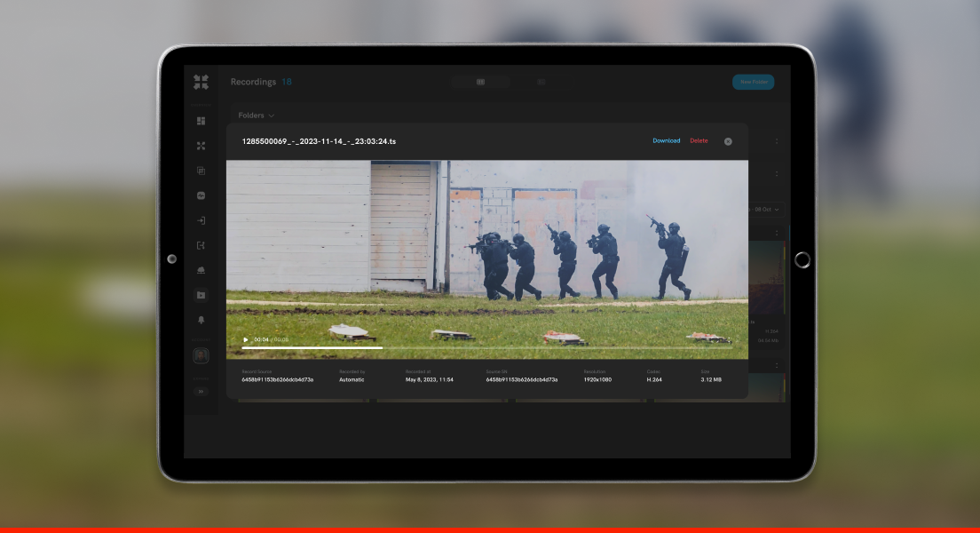Play the recording video
This screenshot has height=533, width=980.
(x=246, y=339)
